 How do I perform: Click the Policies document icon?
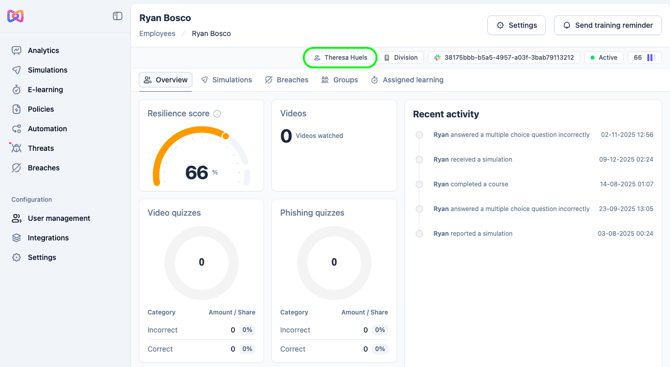click(x=16, y=109)
